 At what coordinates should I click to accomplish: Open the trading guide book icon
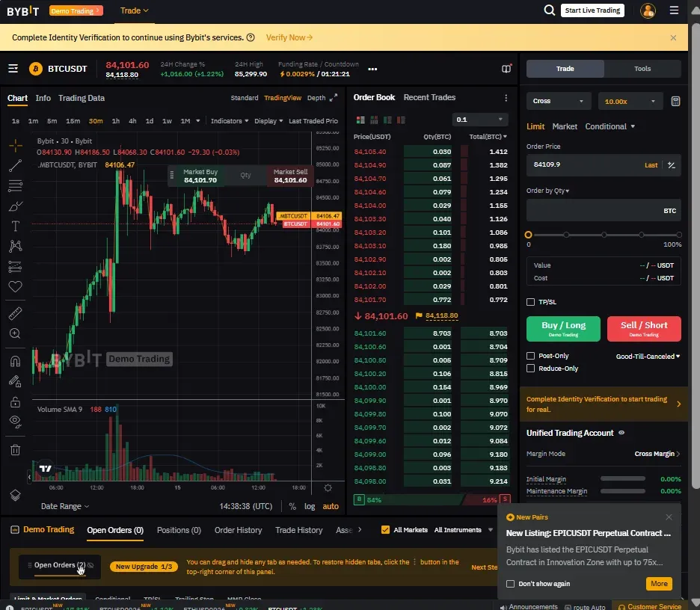(506, 68)
